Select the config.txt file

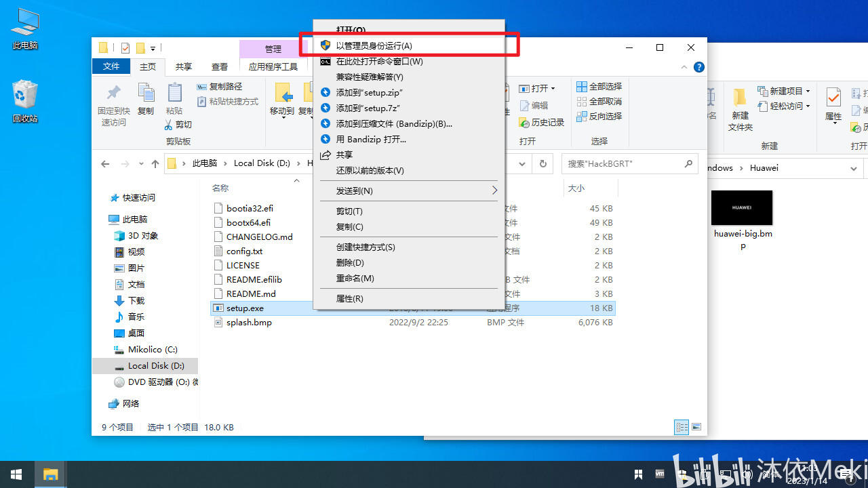pyautogui.click(x=244, y=251)
